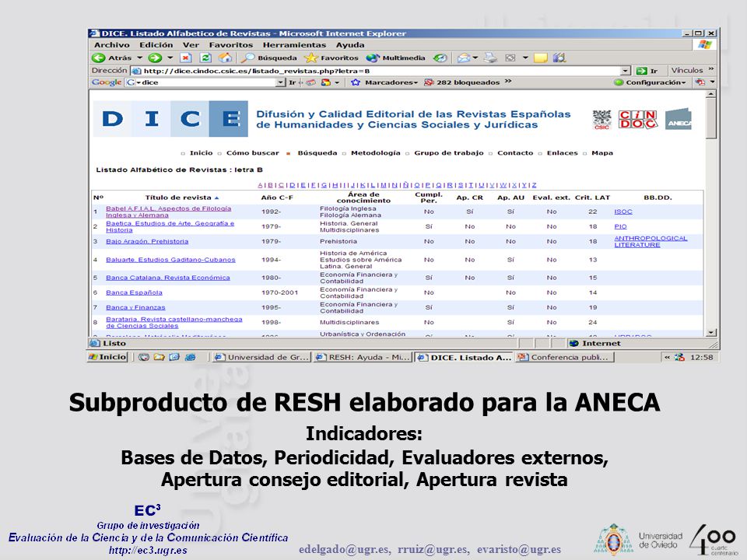
Task: Click the CINDOC logo in page header
Action: (x=638, y=119)
